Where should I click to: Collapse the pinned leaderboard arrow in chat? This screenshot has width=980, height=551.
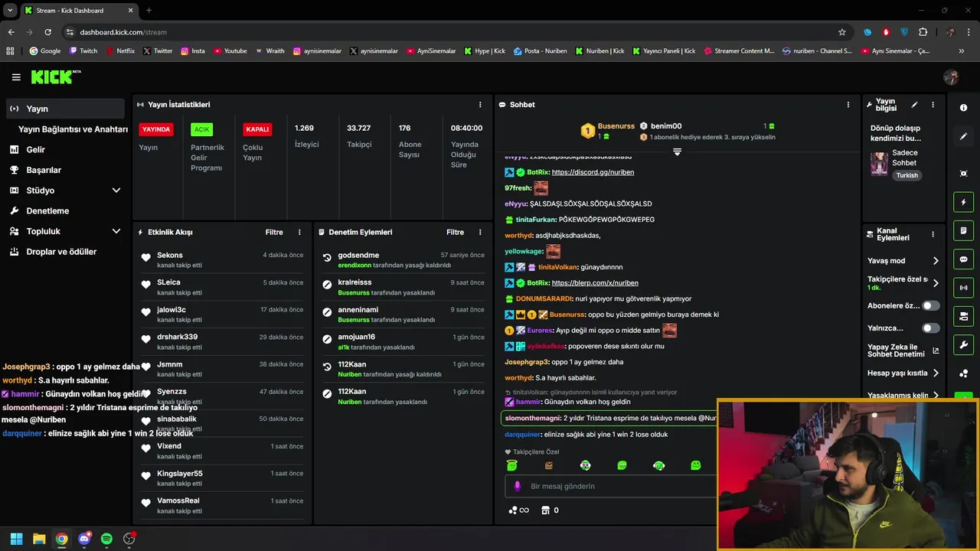point(677,152)
